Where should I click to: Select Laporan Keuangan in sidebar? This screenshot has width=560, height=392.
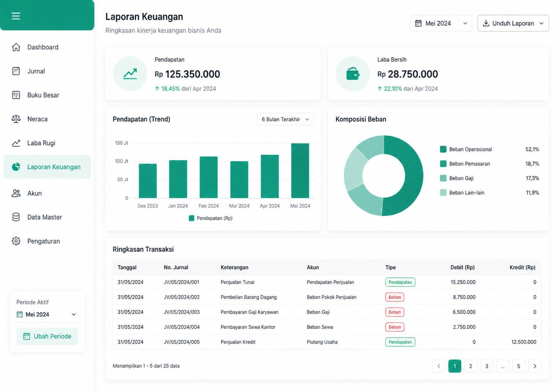(47, 167)
